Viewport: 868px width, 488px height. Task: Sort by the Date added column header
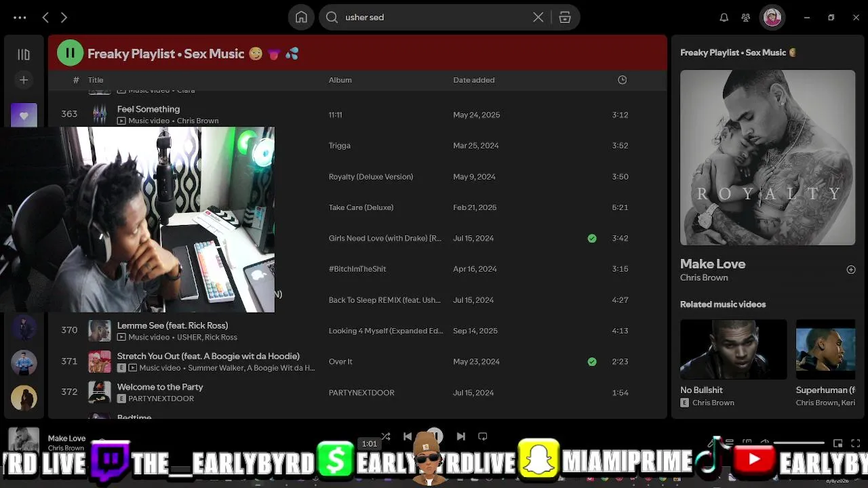pos(473,80)
